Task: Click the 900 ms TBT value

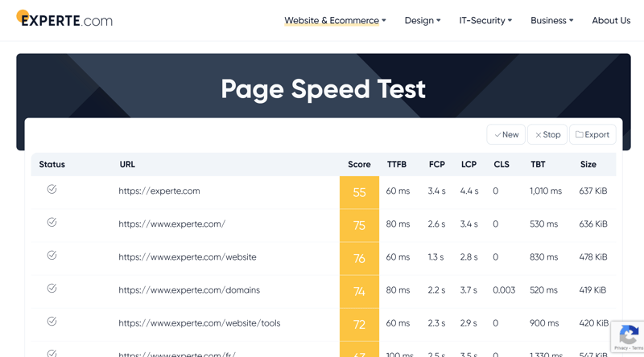Action: tap(544, 323)
